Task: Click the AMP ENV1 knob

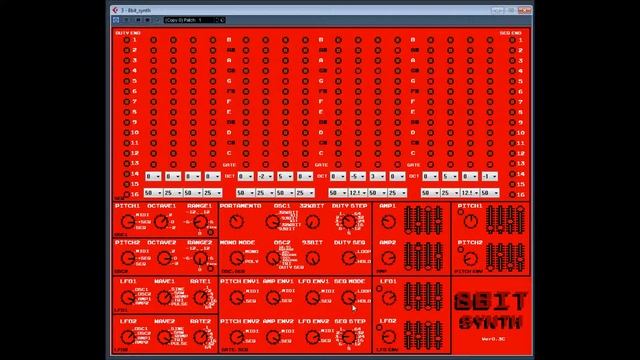Action: click(x=272, y=298)
